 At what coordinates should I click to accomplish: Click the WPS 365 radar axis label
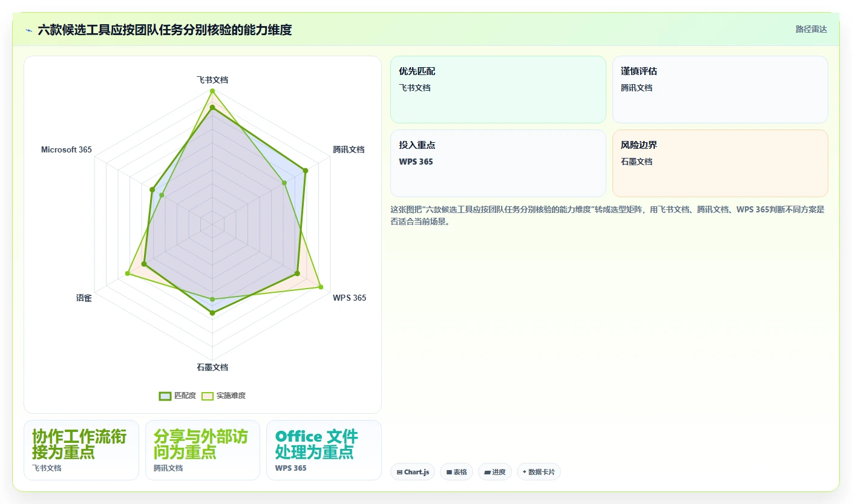click(349, 298)
